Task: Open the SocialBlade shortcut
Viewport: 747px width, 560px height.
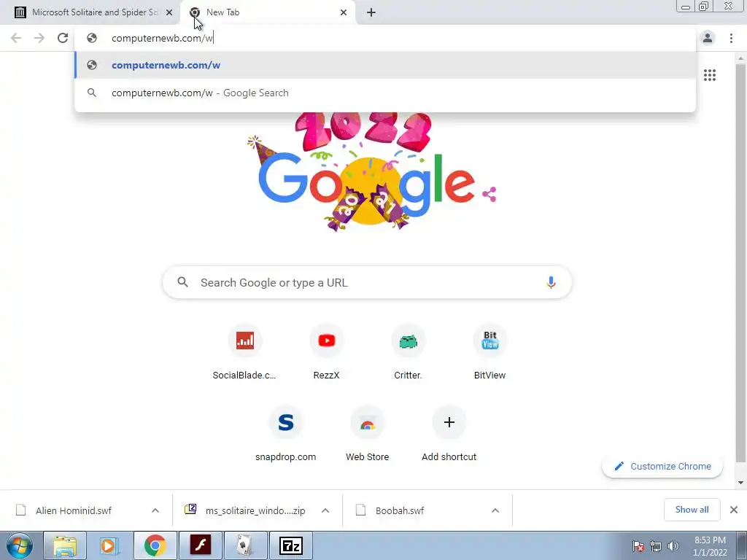Action: [x=244, y=351]
